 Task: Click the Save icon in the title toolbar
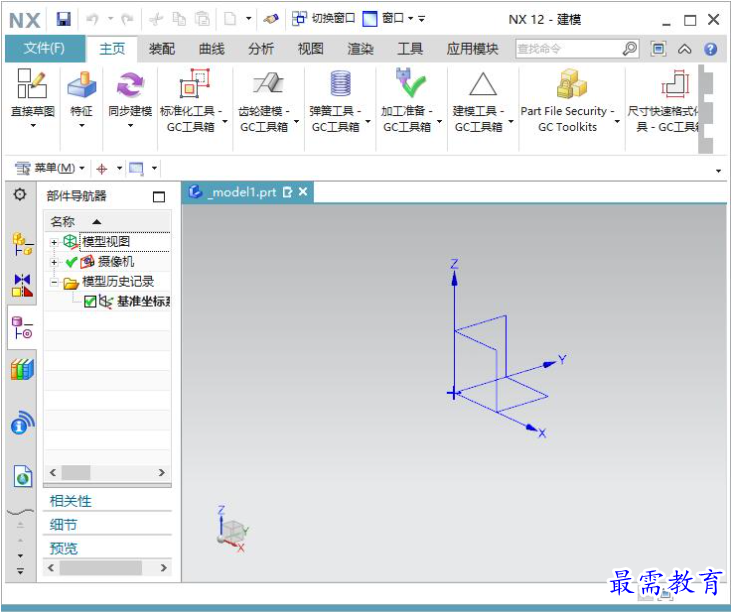click(63, 19)
